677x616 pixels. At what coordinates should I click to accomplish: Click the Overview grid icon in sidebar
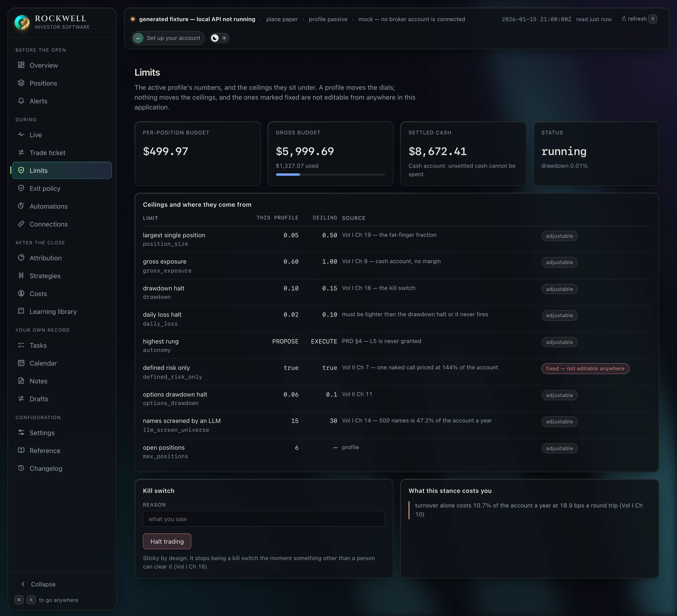click(x=21, y=65)
